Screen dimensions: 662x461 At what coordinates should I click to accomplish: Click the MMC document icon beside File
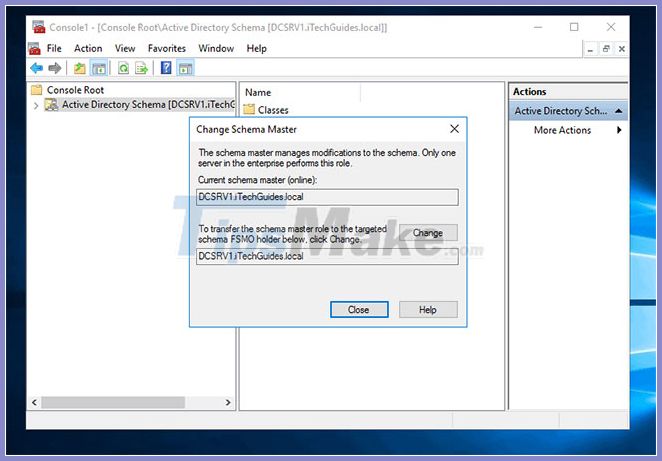[x=35, y=49]
